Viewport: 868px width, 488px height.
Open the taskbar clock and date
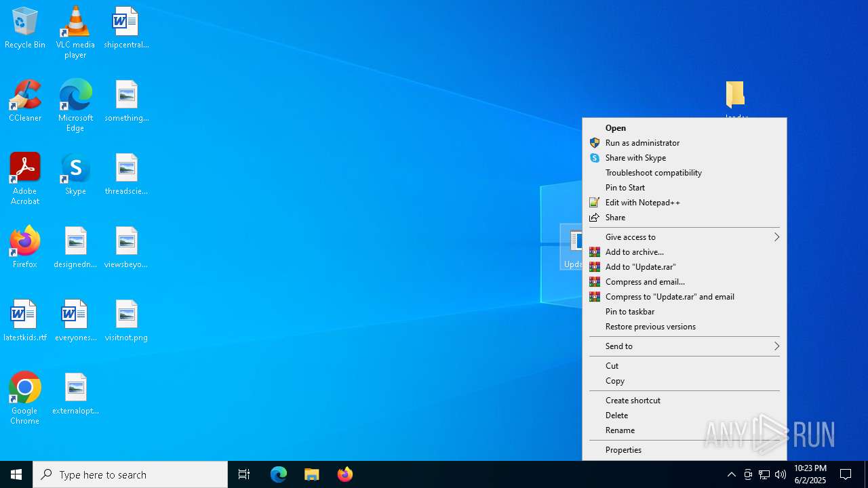[810, 474]
